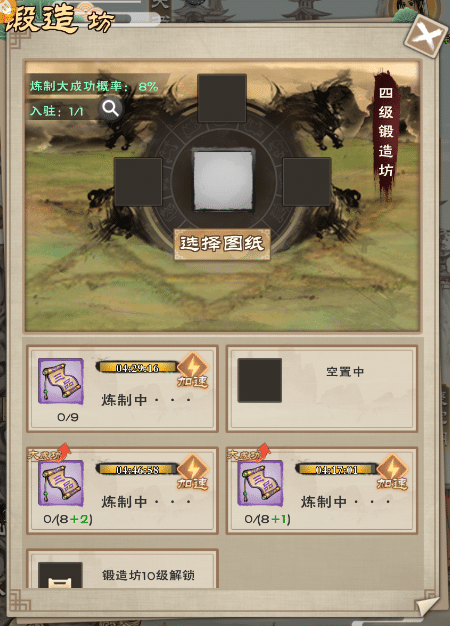Close the 锻造坊 window with the X
The width and height of the screenshot is (450, 626).
[x=426, y=36]
